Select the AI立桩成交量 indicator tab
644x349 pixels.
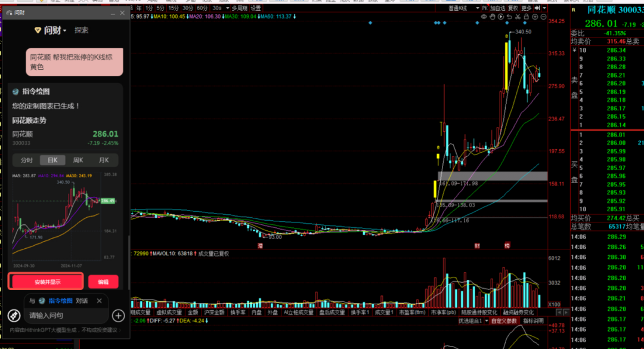point(299,313)
